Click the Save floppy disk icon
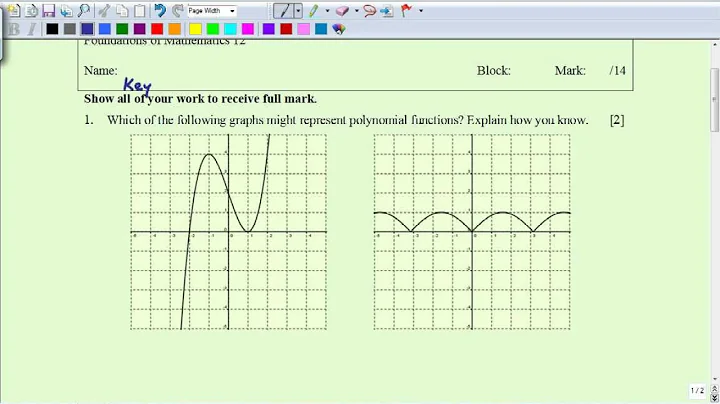This screenshot has width=720, height=404. (48, 11)
